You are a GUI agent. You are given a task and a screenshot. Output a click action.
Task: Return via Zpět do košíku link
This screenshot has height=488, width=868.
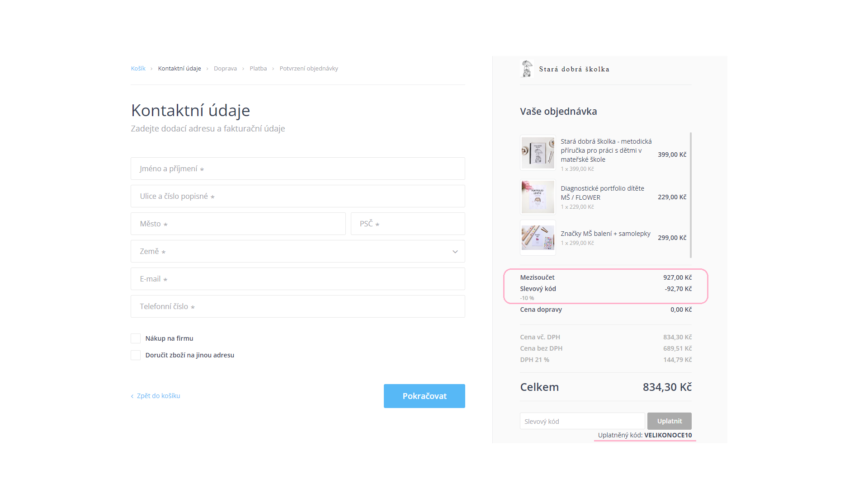tap(158, 396)
